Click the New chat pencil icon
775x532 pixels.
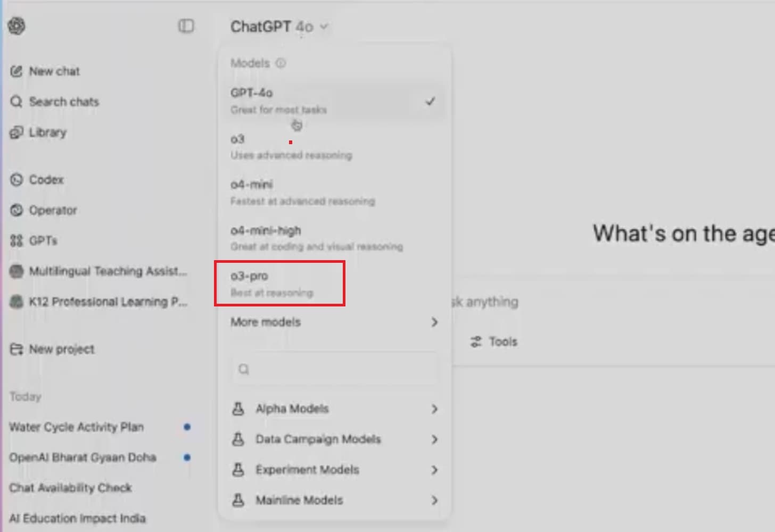point(17,71)
